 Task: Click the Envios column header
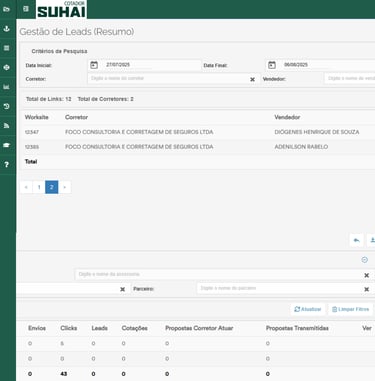coord(37,328)
